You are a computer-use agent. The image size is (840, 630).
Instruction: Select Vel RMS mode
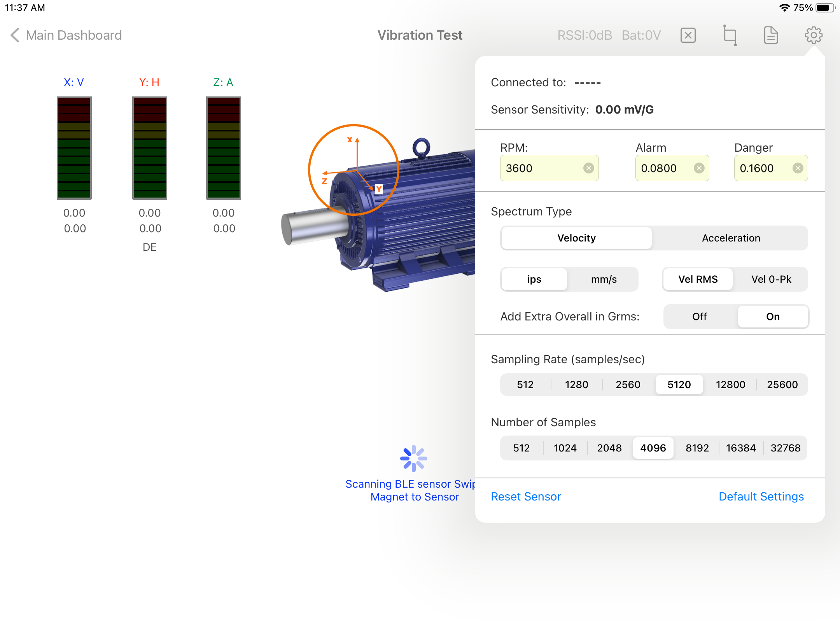pyautogui.click(x=698, y=279)
